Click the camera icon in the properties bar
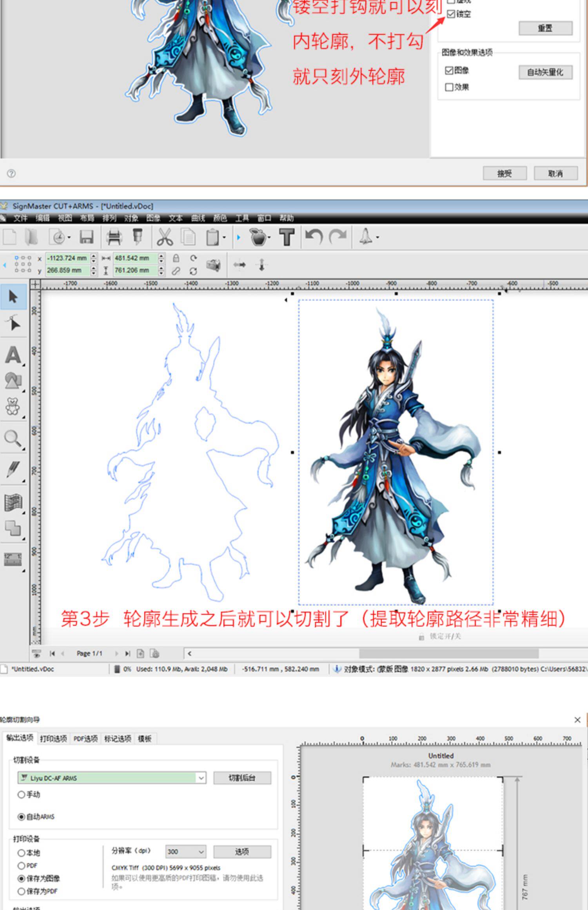 click(213, 265)
